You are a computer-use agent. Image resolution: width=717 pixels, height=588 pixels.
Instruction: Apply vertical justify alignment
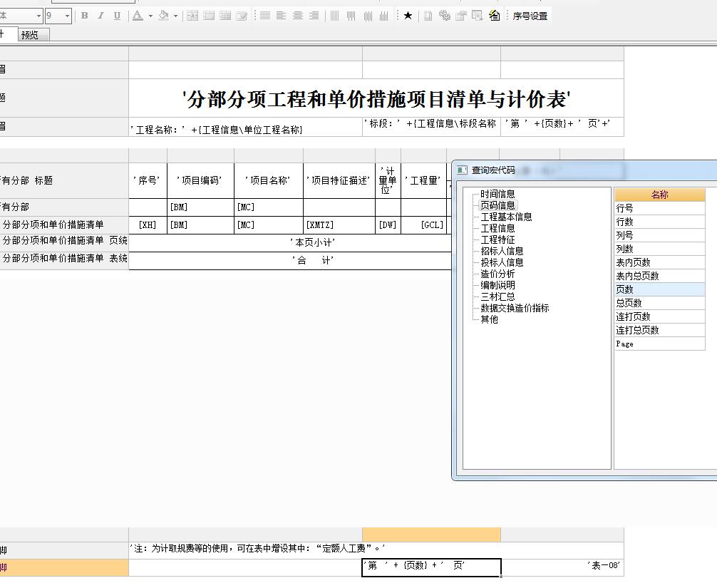pos(335,16)
